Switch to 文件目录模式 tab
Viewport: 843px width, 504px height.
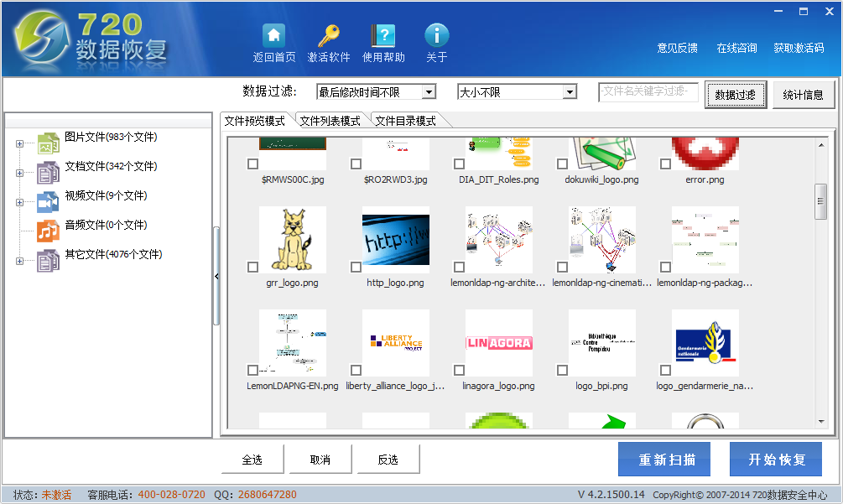pyautogui.click(x=405, y=121)
